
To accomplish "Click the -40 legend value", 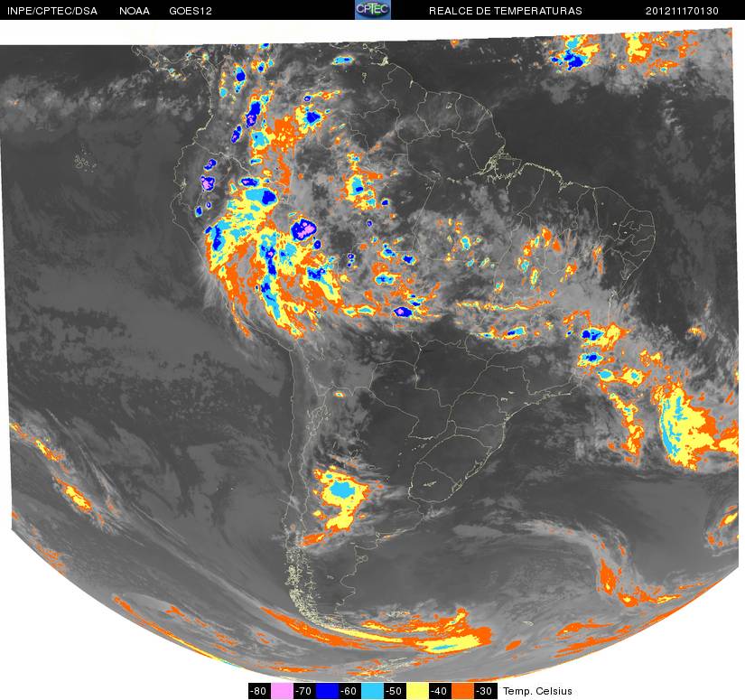I will click(x=441, y=691).
